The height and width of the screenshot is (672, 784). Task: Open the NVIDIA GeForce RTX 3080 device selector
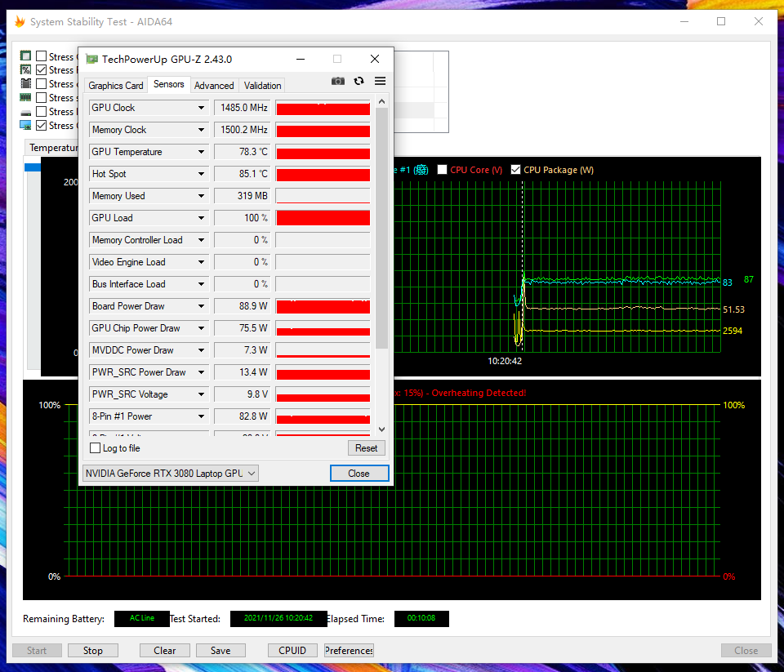click(171, 473)
